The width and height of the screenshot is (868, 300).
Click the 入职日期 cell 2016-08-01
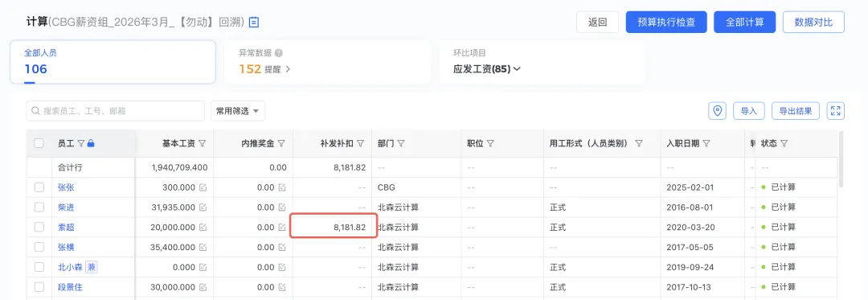(x=690, y=207)
